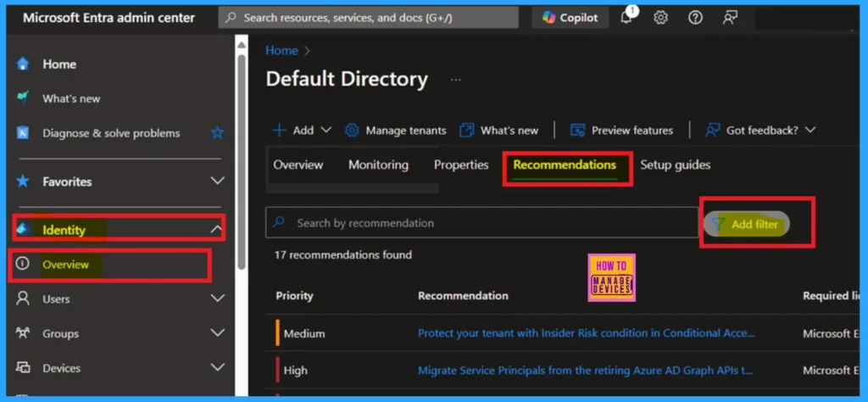
Task: Select Overview under Identity
Action: pyautogui.click(x=65, y=264)
